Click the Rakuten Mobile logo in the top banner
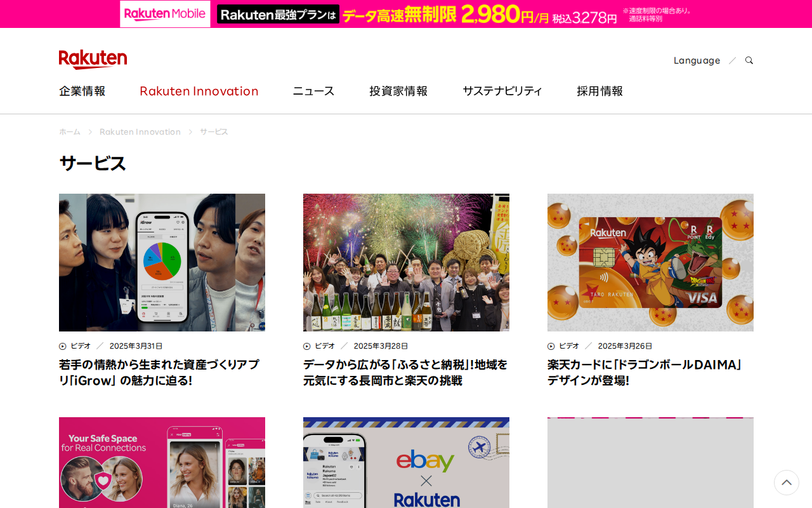This screenshot has width=812, height=508. (x=164, y=13)
